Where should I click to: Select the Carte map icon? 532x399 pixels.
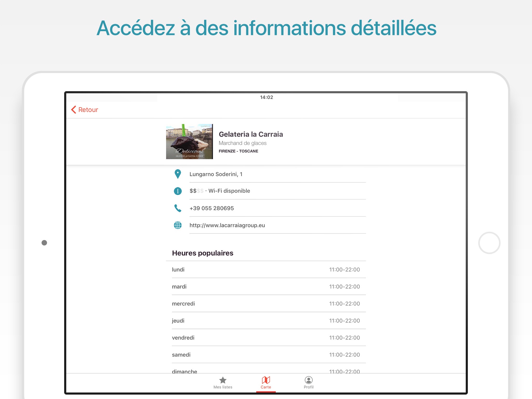pos(266,380)
